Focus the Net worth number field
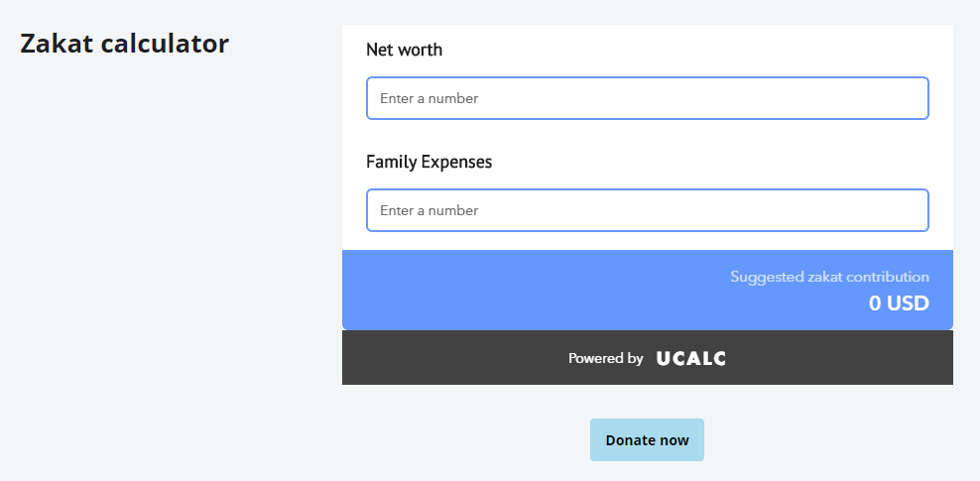The height and width of the screenshot is (481, 980). coord(648,98)
